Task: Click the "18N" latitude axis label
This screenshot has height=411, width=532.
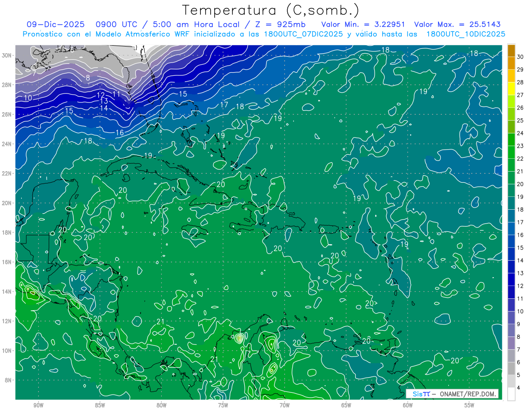Action: [7, 233]
